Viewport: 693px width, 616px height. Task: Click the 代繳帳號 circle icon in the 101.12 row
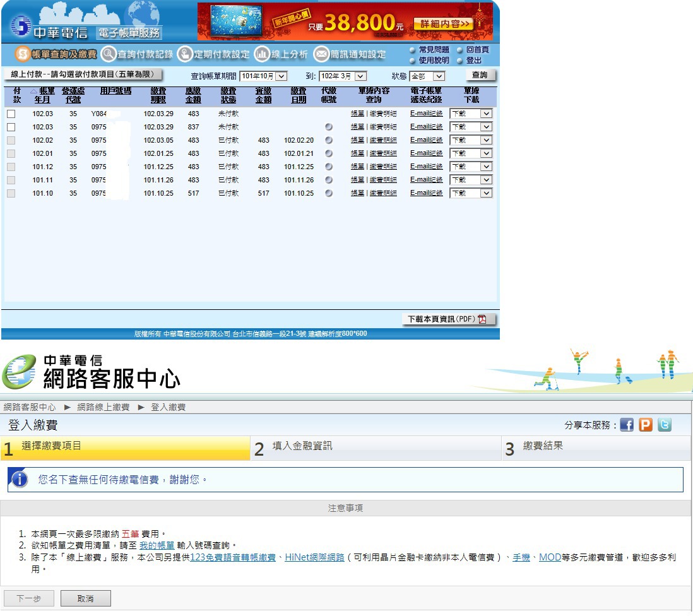[328, 167]
